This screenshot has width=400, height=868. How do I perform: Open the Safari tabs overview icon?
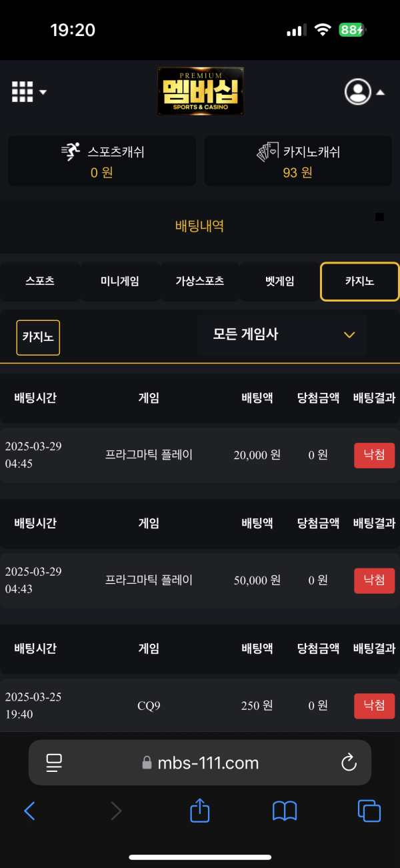[369, 811]
